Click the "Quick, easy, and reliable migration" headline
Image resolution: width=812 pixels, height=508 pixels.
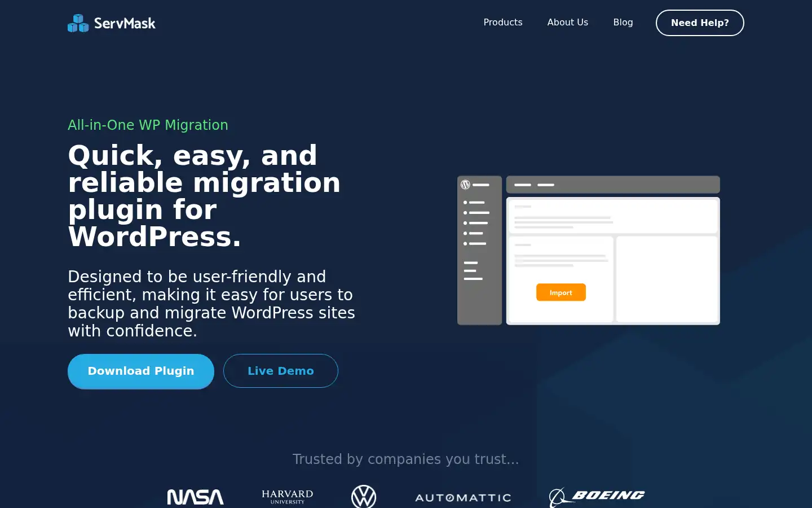coord(204,196)
